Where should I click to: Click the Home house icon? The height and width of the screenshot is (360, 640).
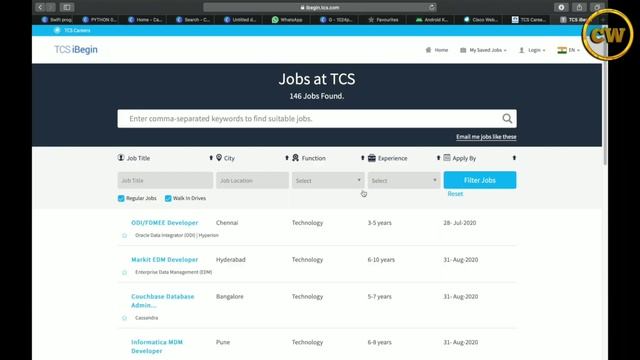428,50
